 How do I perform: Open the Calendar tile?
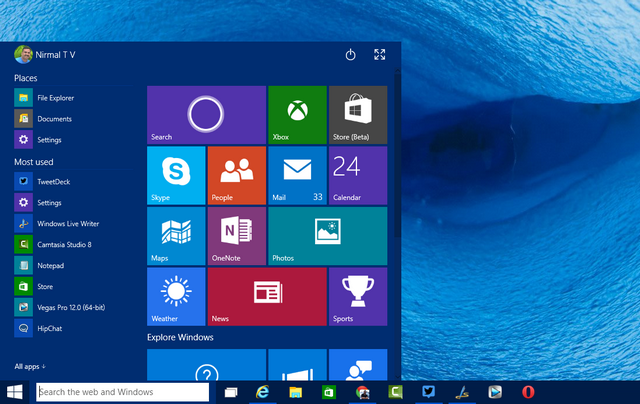pyautogui.click(x=358, y=175)
